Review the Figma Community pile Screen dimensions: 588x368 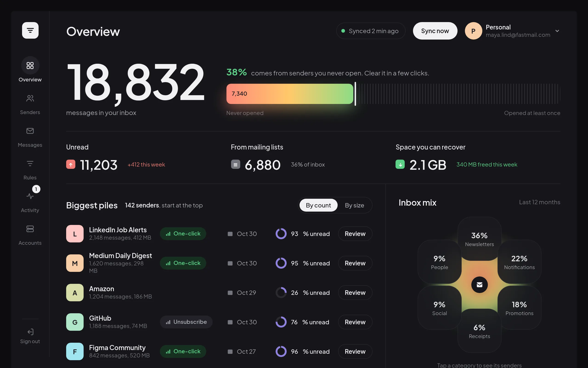pyautogui.click(x=355, y=351)
